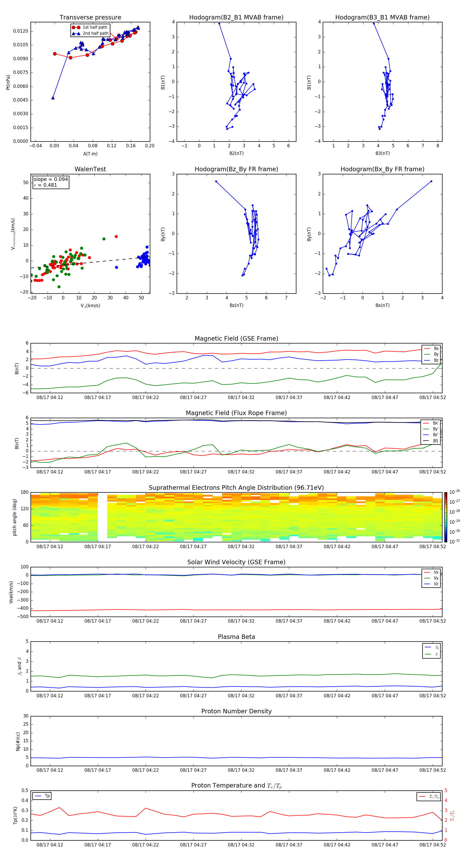473x868 pixels.
Task: Select "Bx'" in the Flux Rope legend
Action: coord(431,423)
